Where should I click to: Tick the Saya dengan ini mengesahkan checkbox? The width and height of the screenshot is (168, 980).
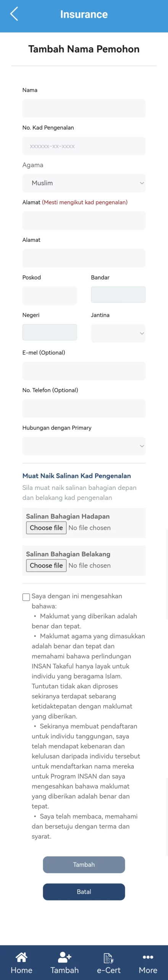(26, 597)
